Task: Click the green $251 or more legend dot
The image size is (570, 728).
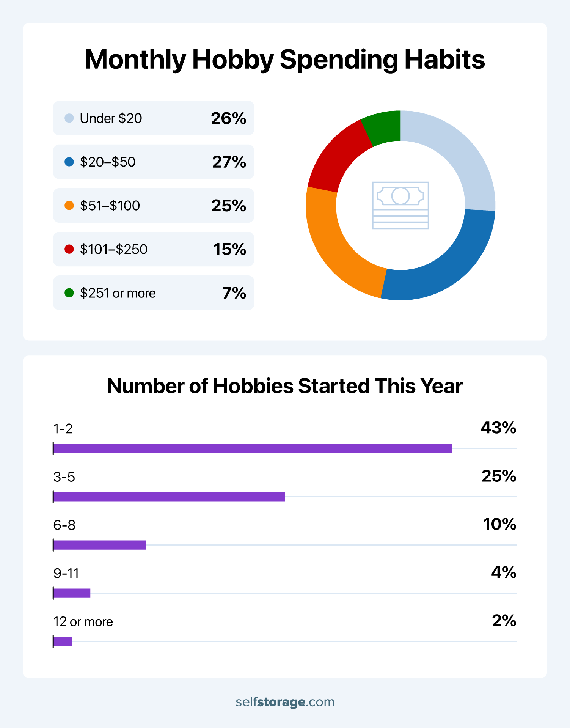Action: (x=69, y=293)
